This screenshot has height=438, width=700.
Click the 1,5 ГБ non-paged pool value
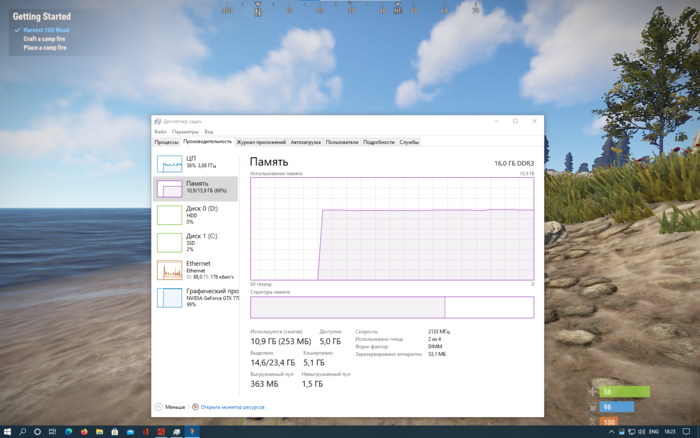click(x=312, y=384)
